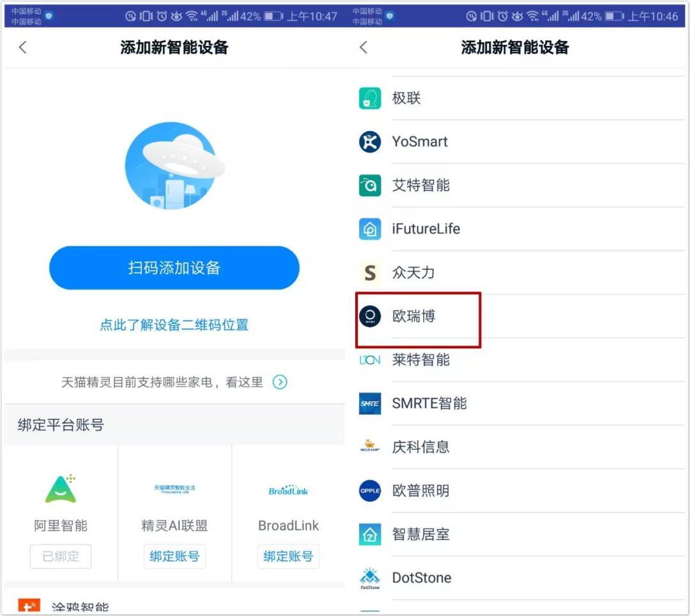The width and height of the screenshot is (690, 616).
Task: Tap the 阿里智能 green logo icon
Action: pyautogui.click(x=61, y=489)
